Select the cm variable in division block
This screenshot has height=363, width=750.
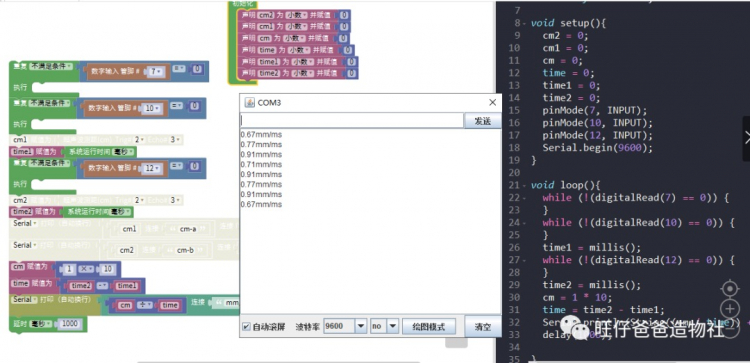click(x=125, y=305)
